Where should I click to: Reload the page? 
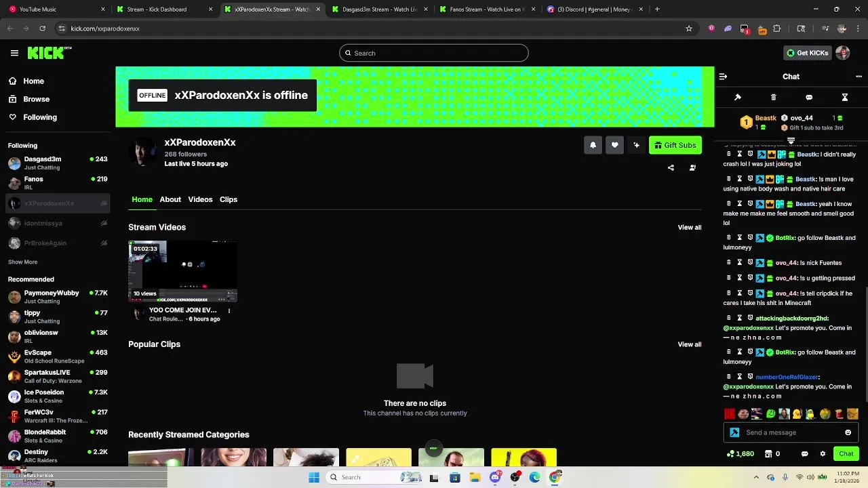click(42, 28)
